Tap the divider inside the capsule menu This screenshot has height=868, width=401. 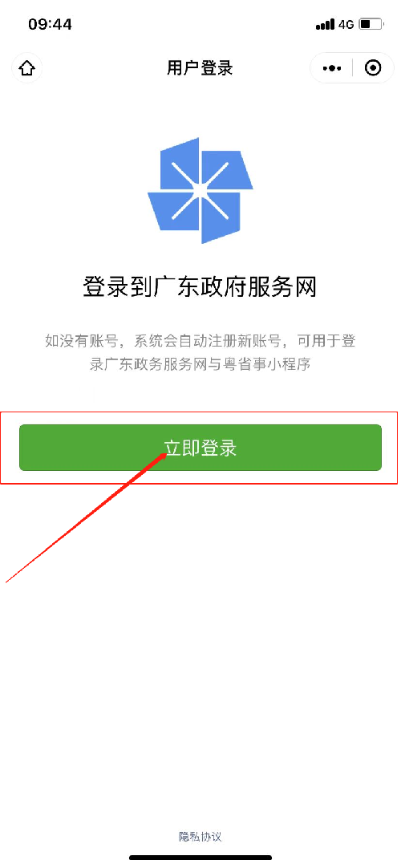pyautogui.click(x=353, y=68)
